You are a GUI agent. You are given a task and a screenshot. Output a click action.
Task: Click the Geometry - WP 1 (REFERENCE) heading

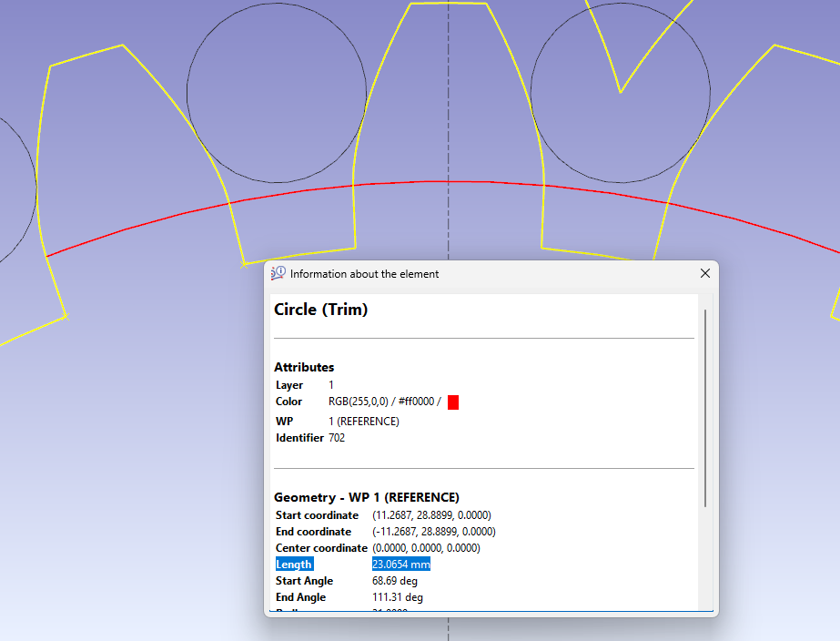tap(366, 497)
